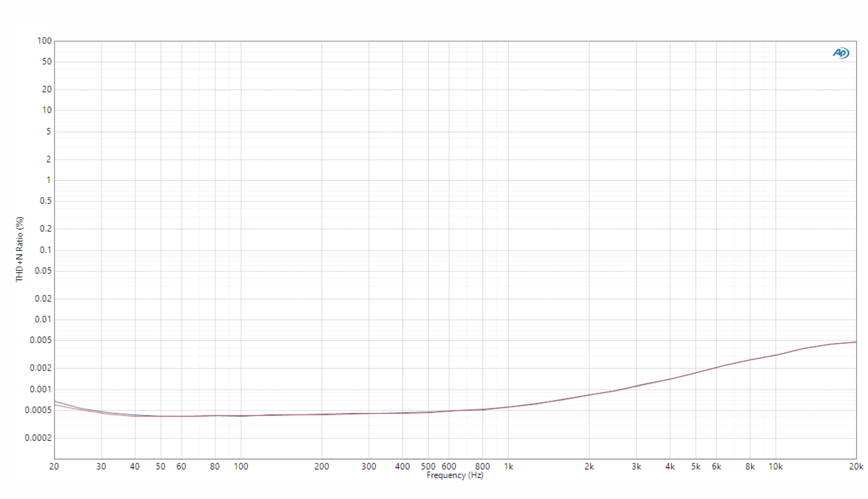Click the Y axis label '0.001'
The image size is (868, 499).
point(40,389)
